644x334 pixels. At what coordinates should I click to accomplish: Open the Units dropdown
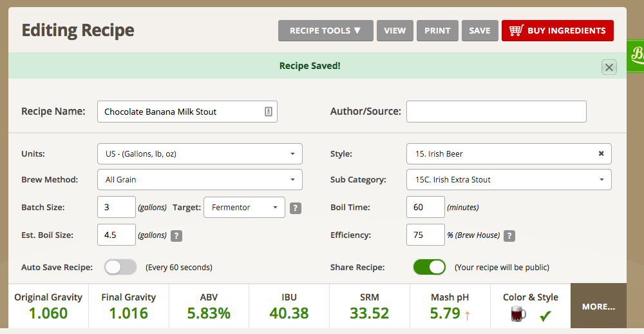click(x=199, y=154)
